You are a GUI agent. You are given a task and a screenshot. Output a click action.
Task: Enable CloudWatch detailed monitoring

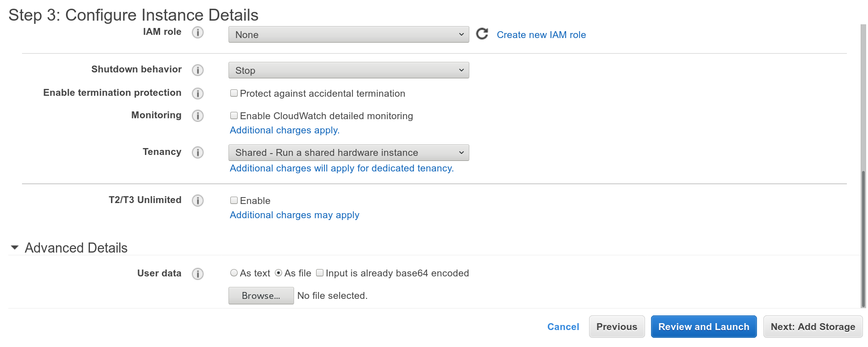(234, 116)
